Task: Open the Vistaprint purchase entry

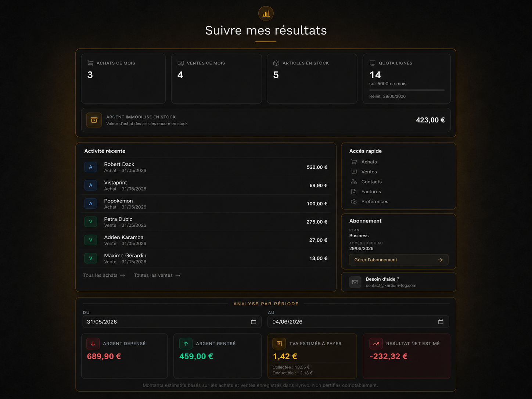Action: (x=206, y=185)
